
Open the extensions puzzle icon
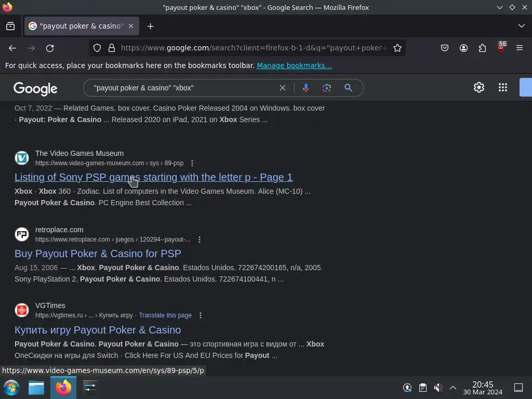(x=482, y=48)
